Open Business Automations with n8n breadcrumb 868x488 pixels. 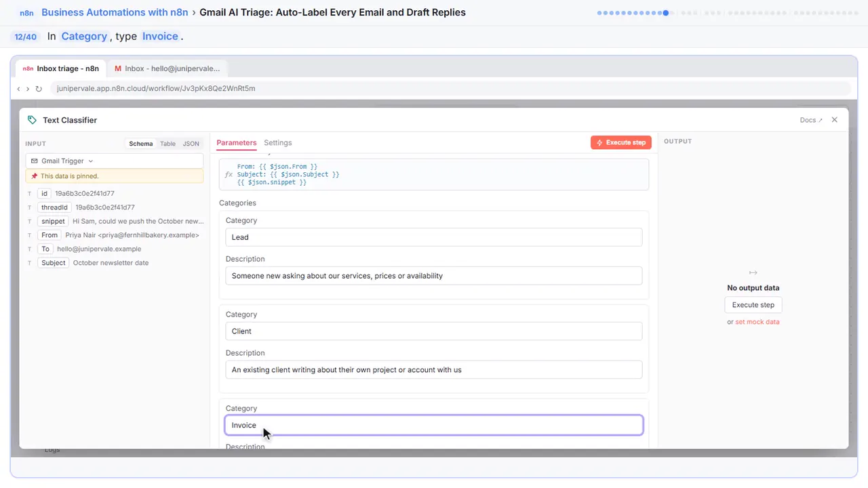click(115, 13)
